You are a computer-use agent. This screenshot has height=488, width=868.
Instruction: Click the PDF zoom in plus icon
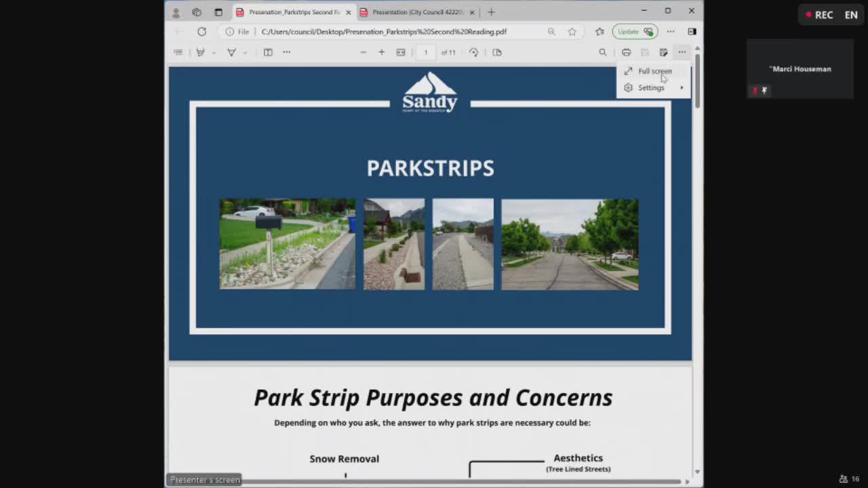[381, 52]
